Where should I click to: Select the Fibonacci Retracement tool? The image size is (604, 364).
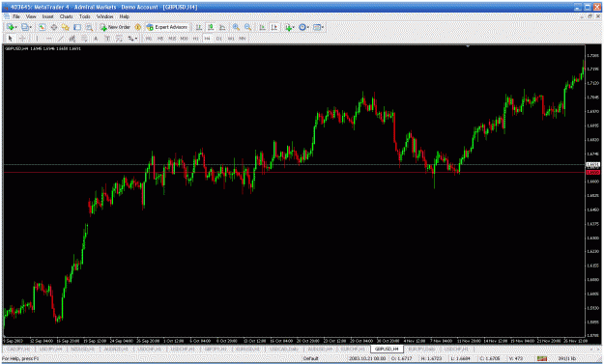(84, 39)
